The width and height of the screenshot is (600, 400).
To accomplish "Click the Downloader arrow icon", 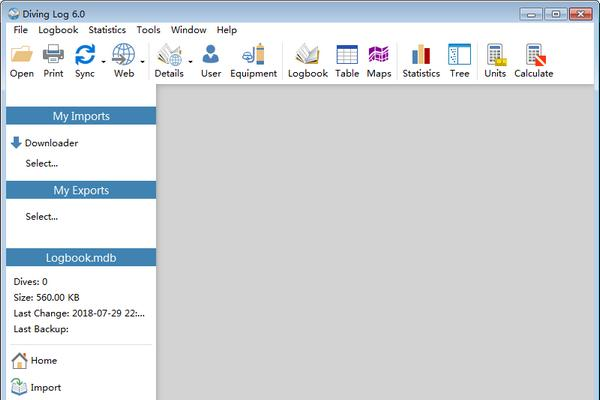I will (16, 142).
